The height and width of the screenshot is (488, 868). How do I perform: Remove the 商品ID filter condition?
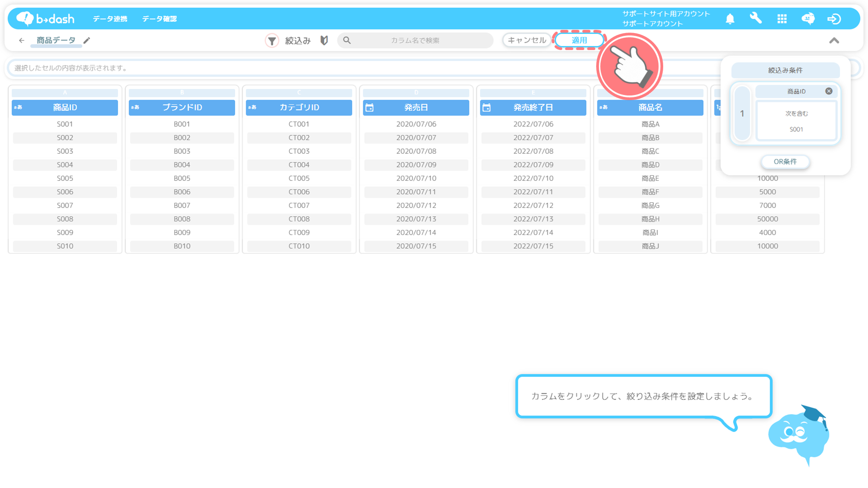pos(829,91)
